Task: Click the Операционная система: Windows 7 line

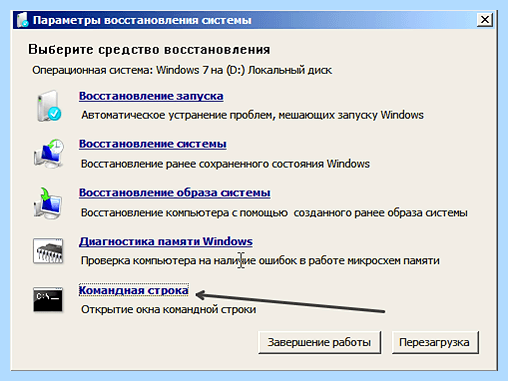Action: (182, 70)
